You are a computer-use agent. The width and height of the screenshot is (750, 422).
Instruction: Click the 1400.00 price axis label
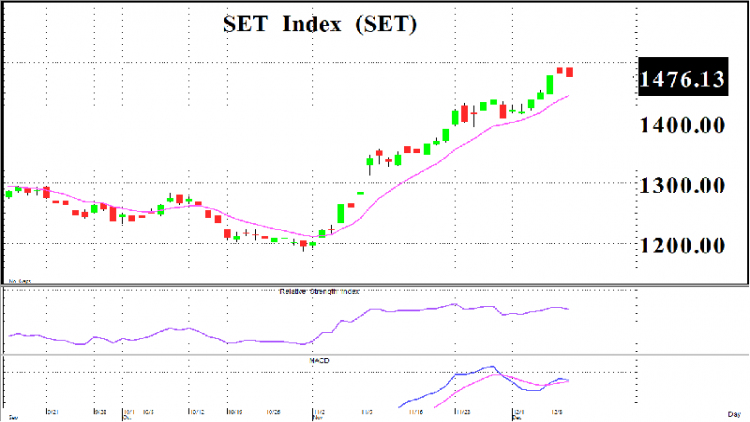tap(682, 125)
